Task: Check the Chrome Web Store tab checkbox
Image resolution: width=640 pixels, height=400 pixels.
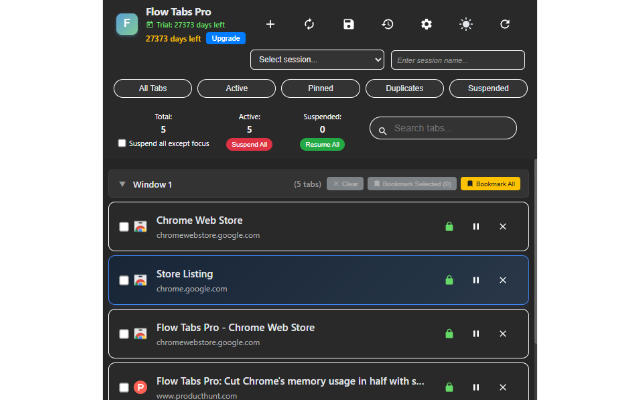Action: coord(124,227)
